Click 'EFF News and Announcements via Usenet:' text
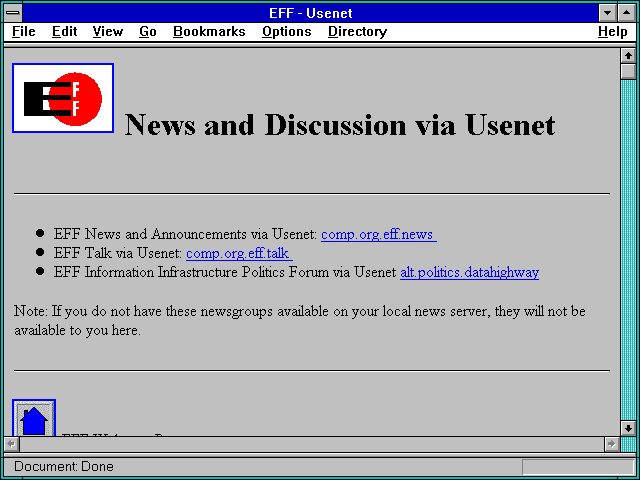The height and width of the screenshot is (480, 640). pos(185,234)
